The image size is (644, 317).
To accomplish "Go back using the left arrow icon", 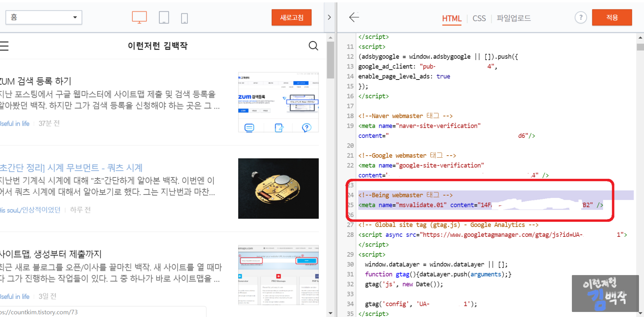I will pos(354,17).
